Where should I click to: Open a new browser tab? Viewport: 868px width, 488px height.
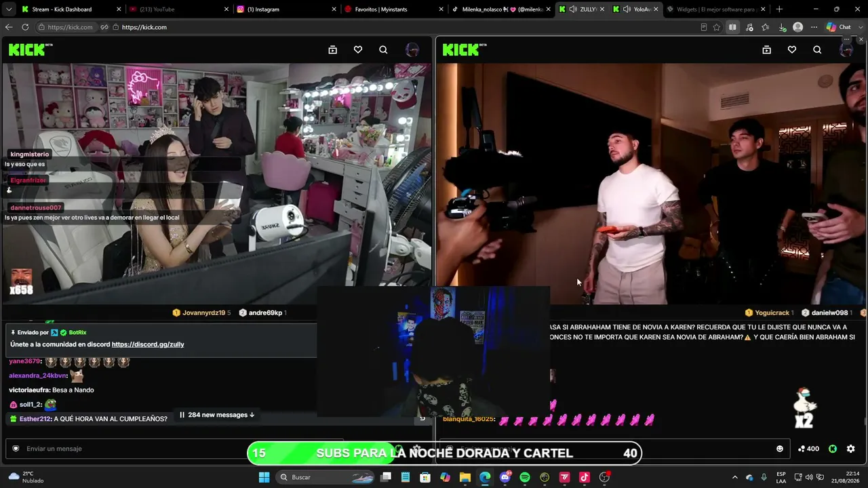click(x=779, y=9)
